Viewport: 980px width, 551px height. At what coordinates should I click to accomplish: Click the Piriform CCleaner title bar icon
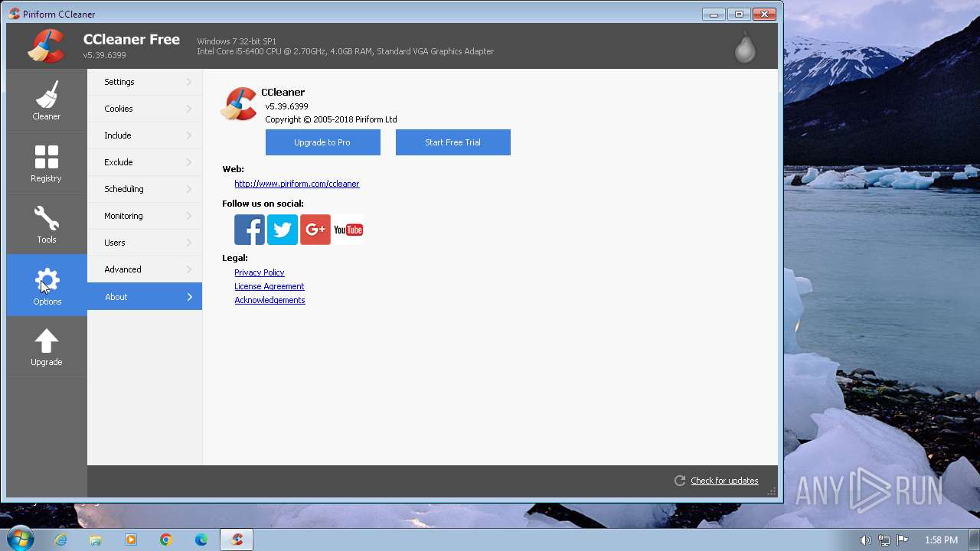click(14, 14)
